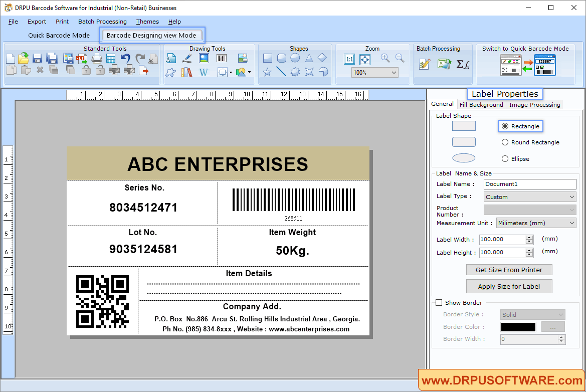Click the printer icon in Standard Tools
The height and width of the screenshot is (392, 586).
(97, 58)
